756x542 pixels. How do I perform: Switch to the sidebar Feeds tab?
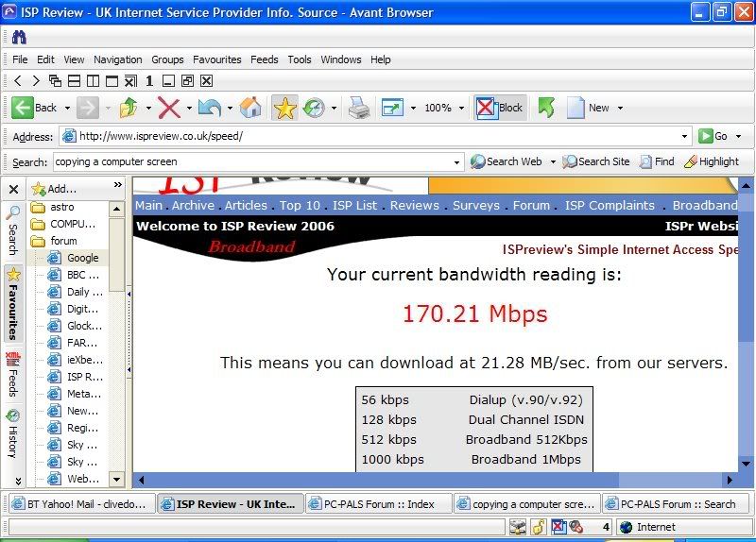(13, 375)
